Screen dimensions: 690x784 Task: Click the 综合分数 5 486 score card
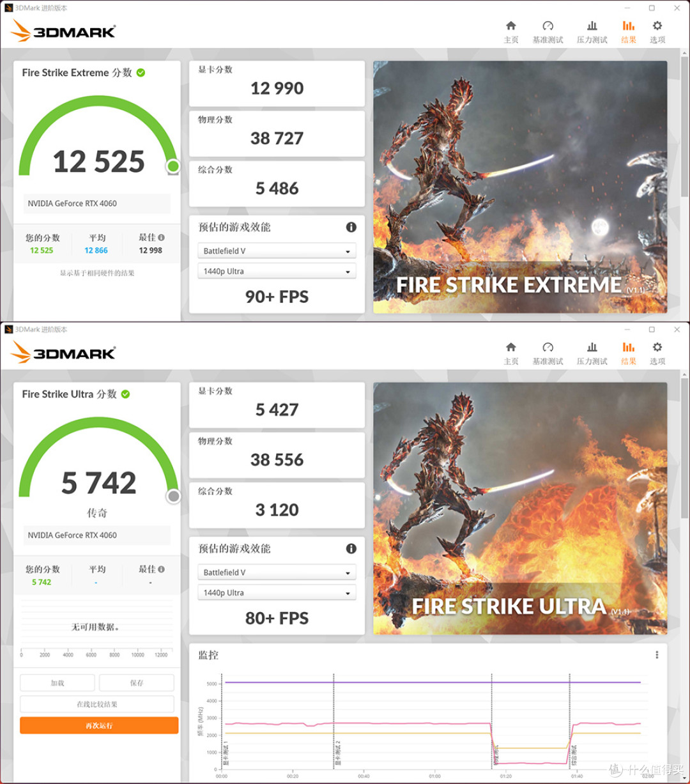tap(277, 183)
